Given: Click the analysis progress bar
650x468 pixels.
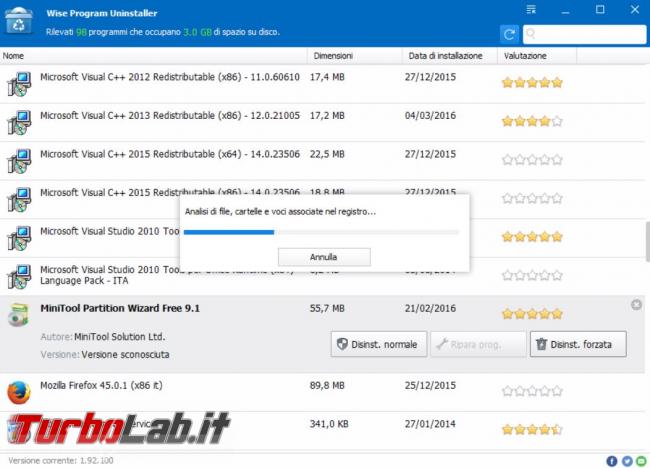Looking at the screenshot, I should point(321,232).
